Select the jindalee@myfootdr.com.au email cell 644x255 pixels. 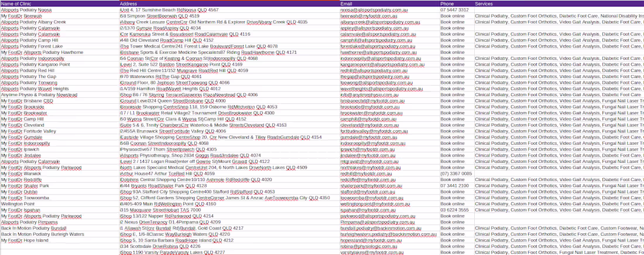point(390,155)
